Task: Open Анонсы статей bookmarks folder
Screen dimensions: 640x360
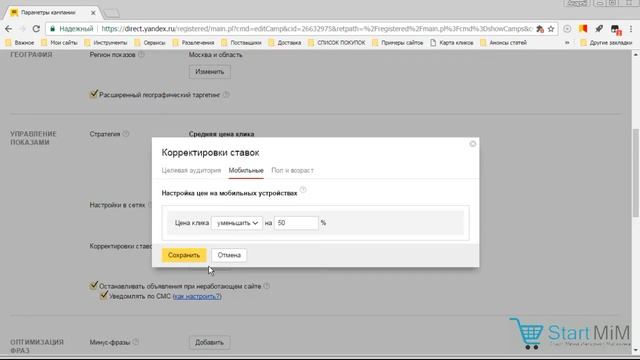Action: coord(503,42)
